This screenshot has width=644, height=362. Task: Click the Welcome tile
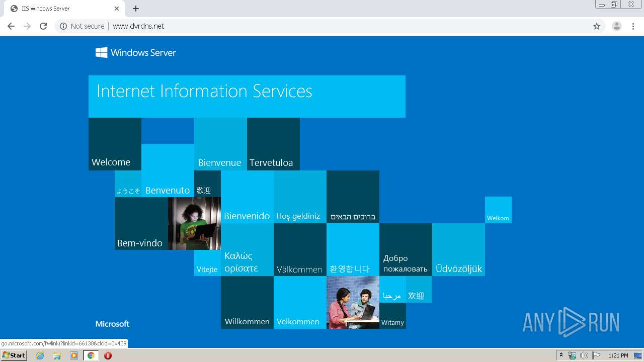115,144
